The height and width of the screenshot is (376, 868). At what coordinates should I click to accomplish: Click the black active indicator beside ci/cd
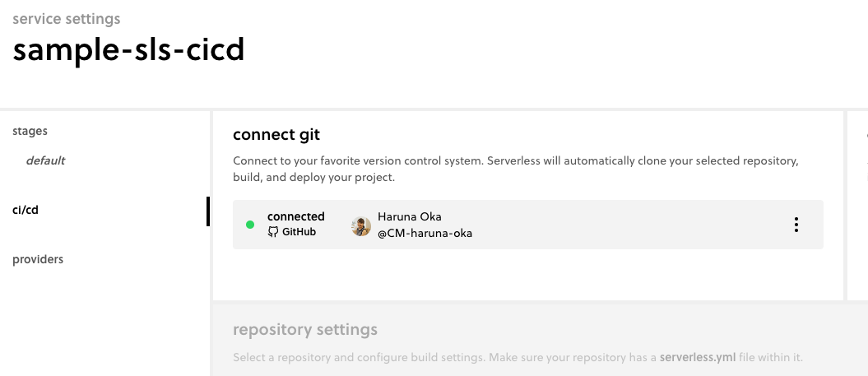[208, 211]
